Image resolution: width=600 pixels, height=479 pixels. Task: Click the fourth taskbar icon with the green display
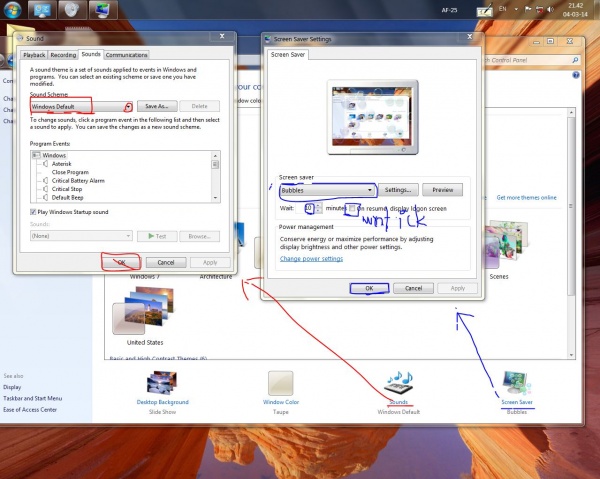[103, 10]
